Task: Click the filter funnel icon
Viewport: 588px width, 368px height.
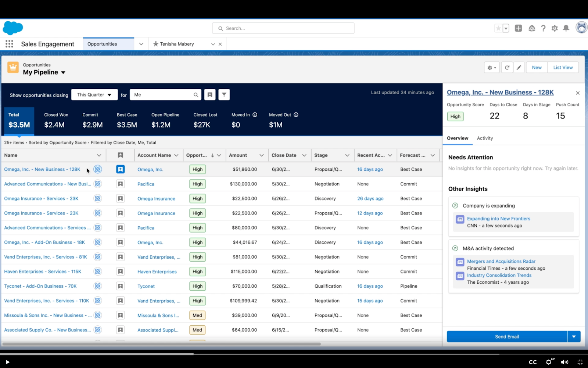Action: [x=224, y=95]
